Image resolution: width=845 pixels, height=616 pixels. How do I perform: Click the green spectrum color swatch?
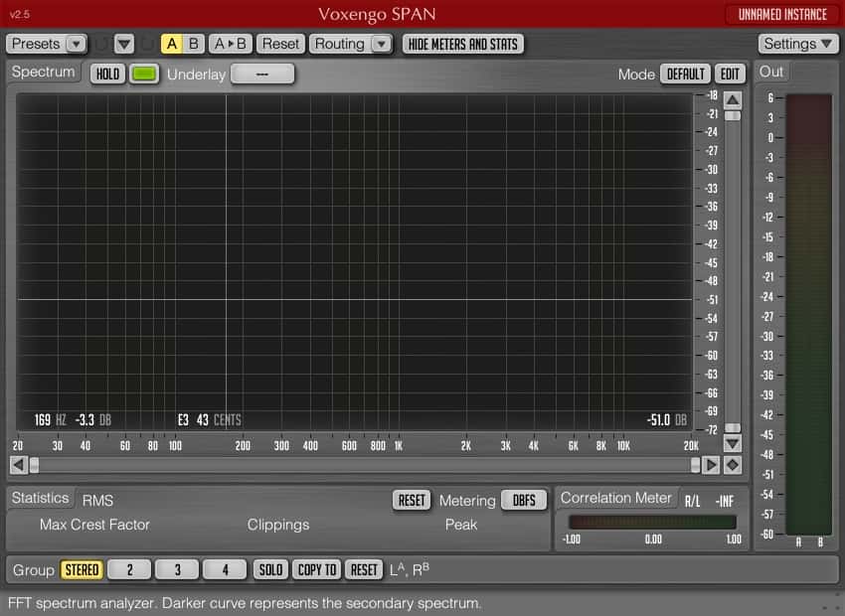[144, 75]
